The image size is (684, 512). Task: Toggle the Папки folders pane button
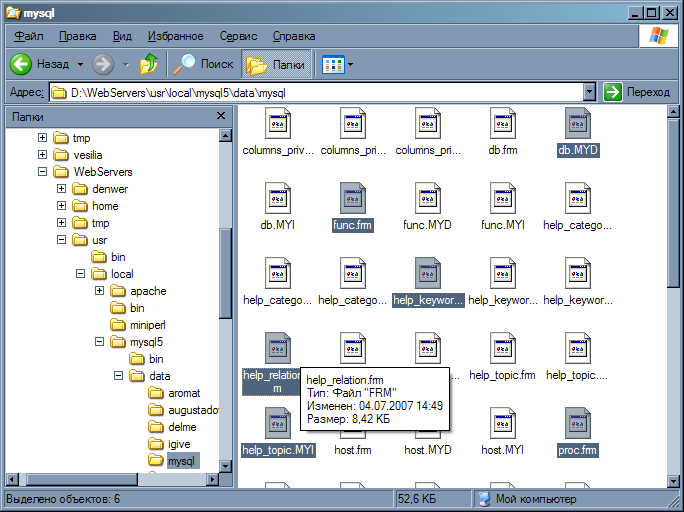[x=276, y=65]
